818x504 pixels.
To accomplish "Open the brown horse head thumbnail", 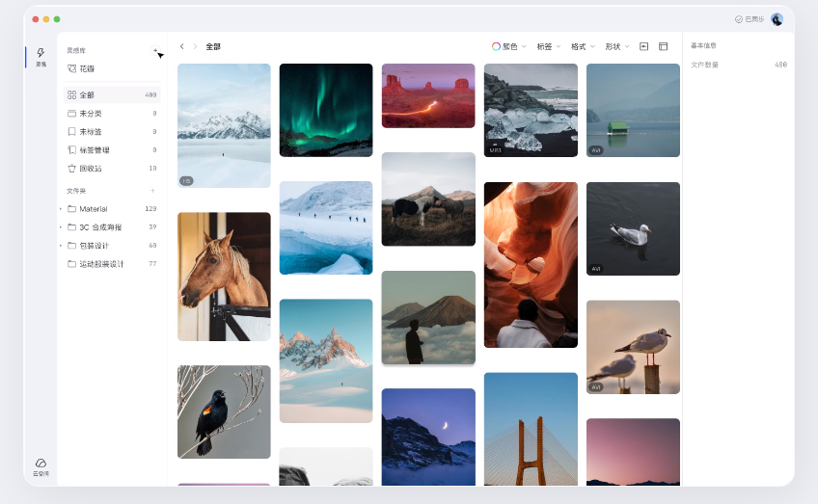I will point(224,277).
